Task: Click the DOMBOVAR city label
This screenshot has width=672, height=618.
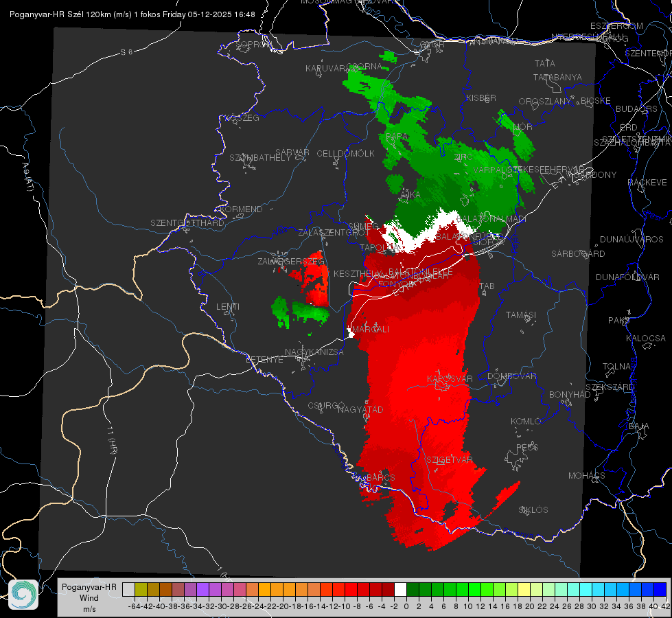Action: [511, 376]
